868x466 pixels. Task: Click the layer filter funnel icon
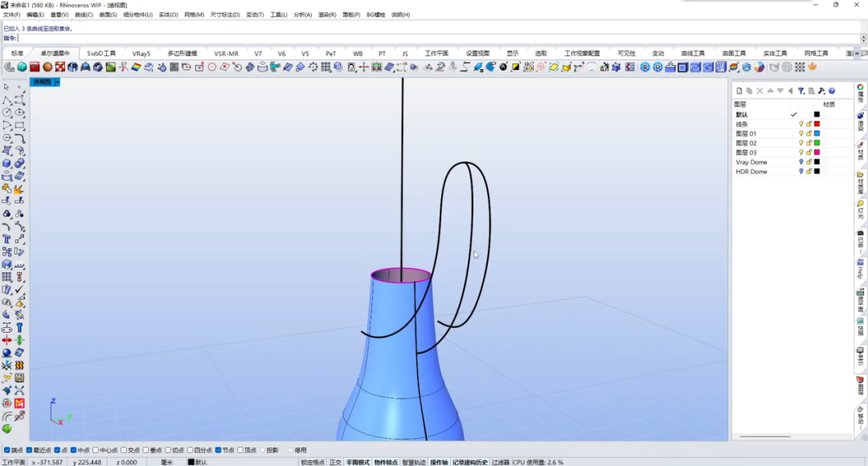point(801,91)
